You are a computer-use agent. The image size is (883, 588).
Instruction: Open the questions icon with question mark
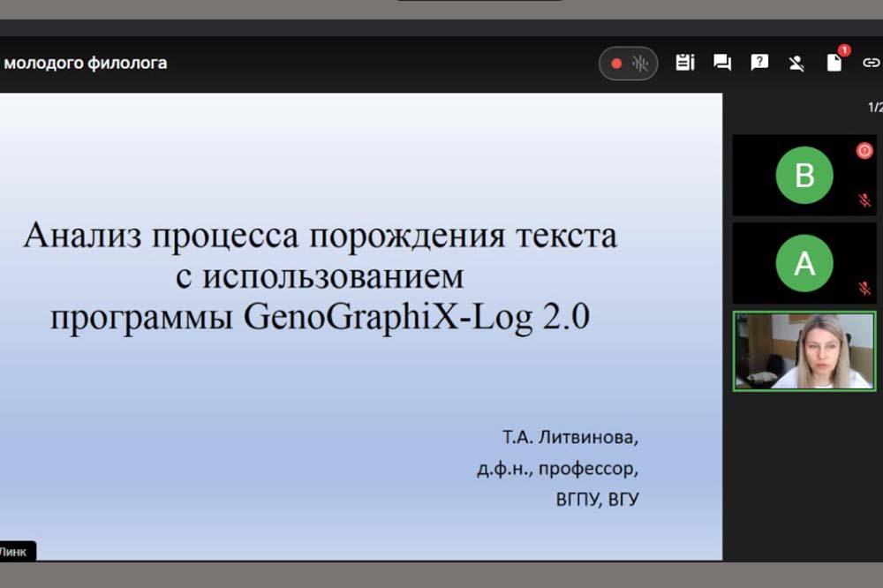coord(759,62)
